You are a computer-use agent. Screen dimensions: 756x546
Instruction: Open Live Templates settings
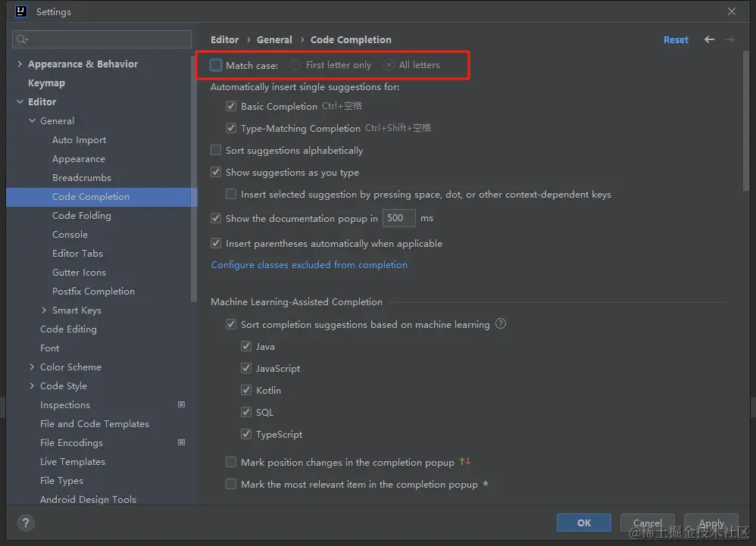point(72,462)
